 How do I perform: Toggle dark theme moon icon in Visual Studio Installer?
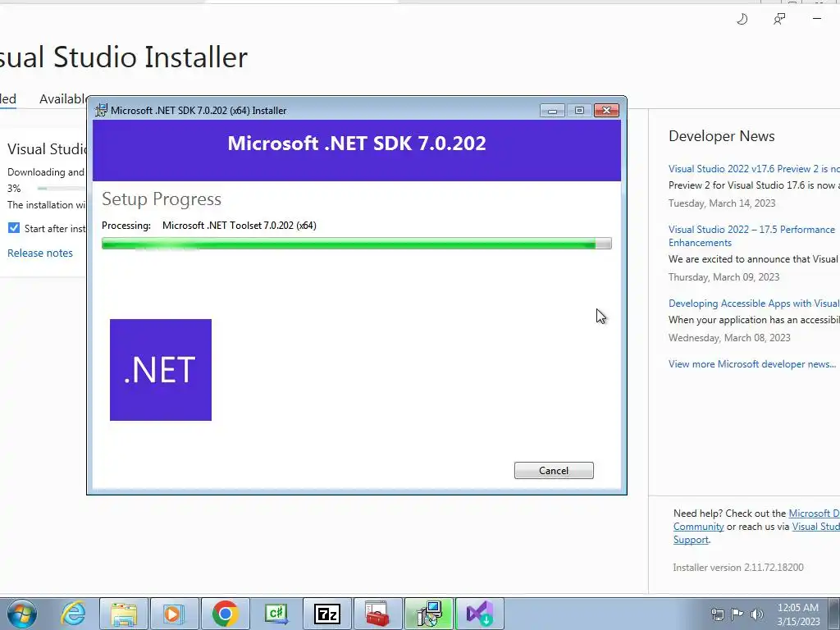pyautogui.click(x=742, y=20)
